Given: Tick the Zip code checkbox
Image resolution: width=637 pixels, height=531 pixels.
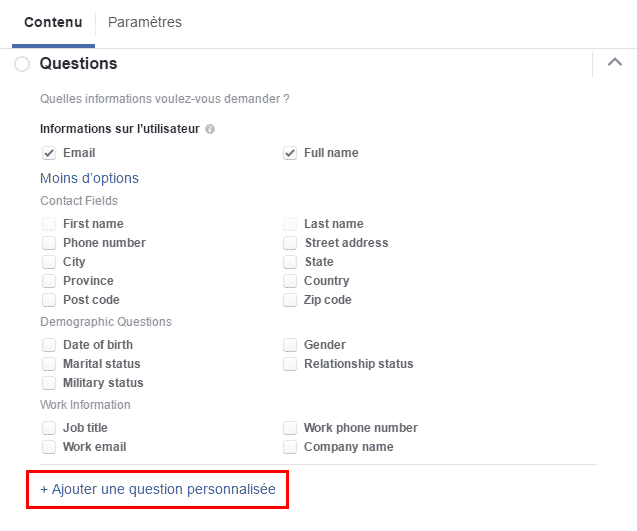Looking at the screenshot, I should [x=290, y=300].
